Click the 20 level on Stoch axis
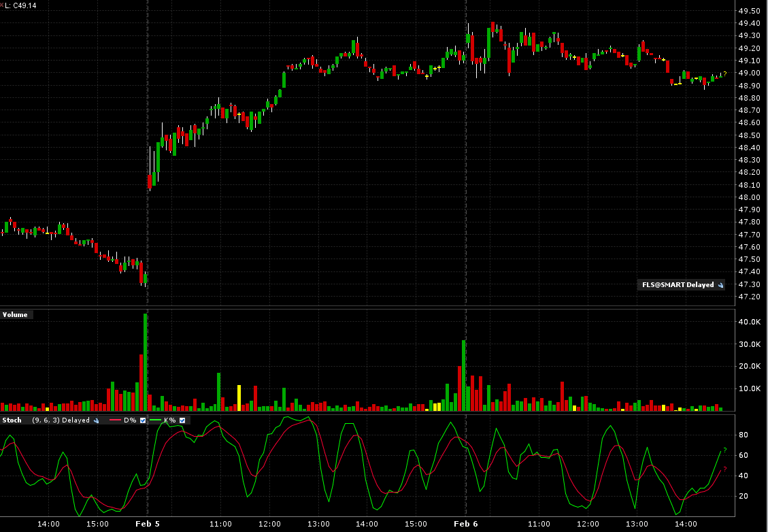Screen dimensions: 768x532 [743, 496]
